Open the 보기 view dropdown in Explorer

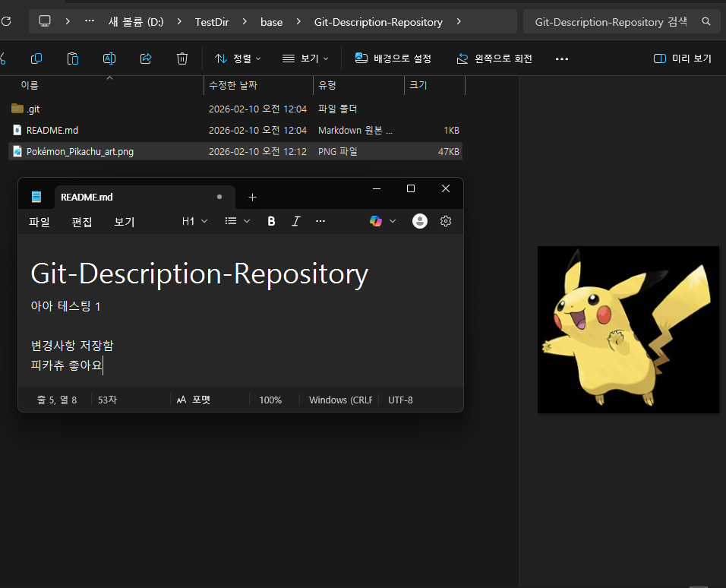[305, 58]
